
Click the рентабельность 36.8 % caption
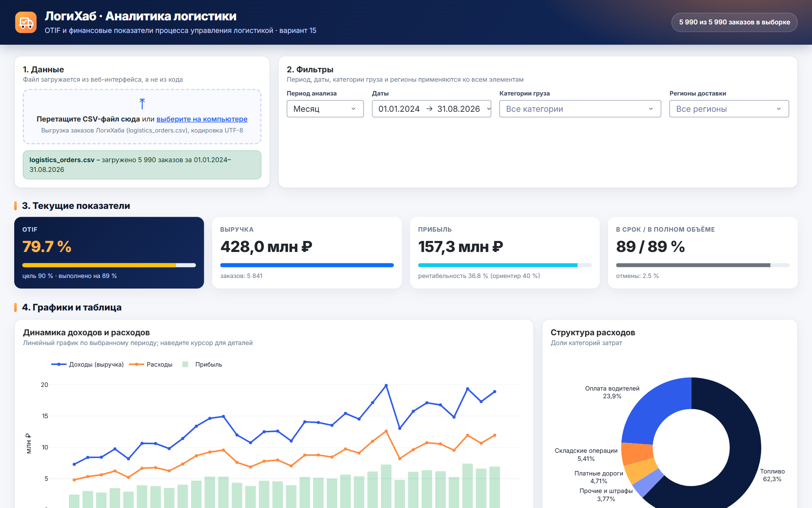click(479, 276)
